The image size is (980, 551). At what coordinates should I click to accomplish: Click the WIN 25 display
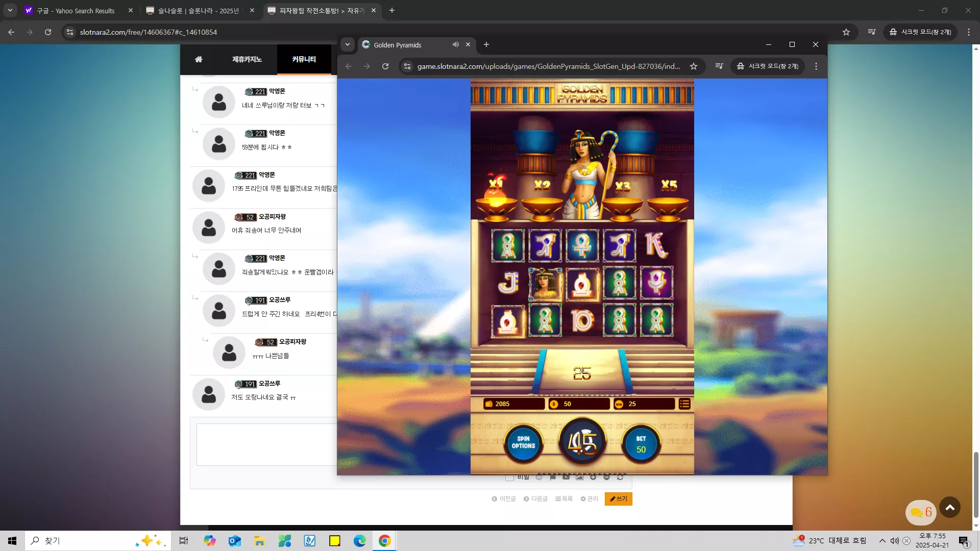coord(644,404)
